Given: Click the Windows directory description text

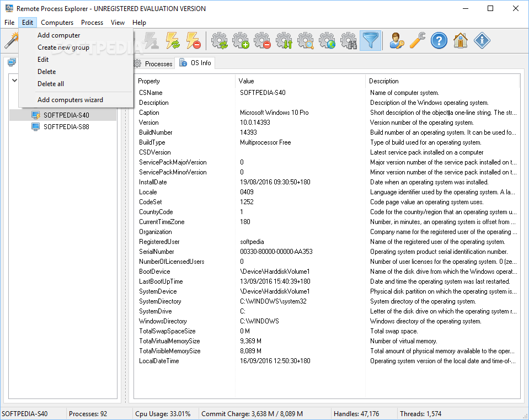Looking at the screenshot, I should pyautogui.click(x=425, y=321).
